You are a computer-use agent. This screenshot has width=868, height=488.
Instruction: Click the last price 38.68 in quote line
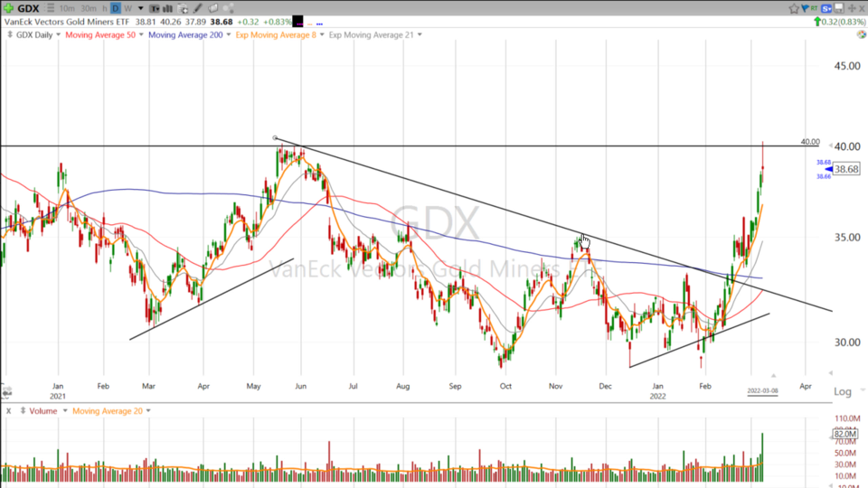(221, 22)
